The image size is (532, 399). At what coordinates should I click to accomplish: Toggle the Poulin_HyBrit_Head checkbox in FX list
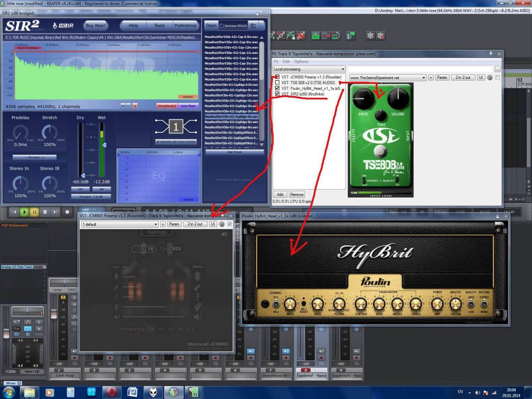point(277,88)
